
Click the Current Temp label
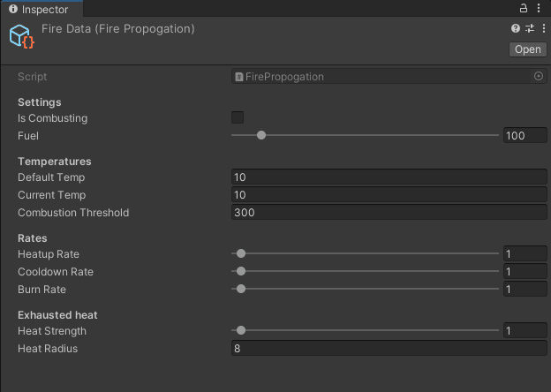[x=51, y=195]
